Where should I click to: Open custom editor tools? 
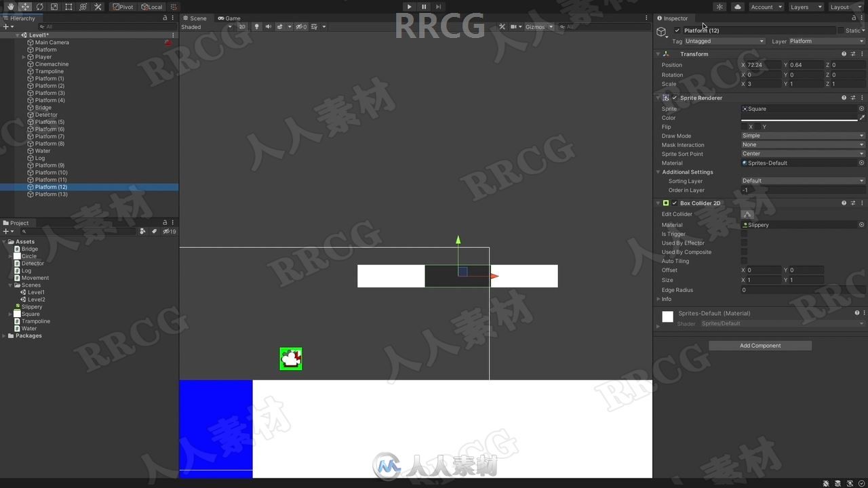(98, 7)
